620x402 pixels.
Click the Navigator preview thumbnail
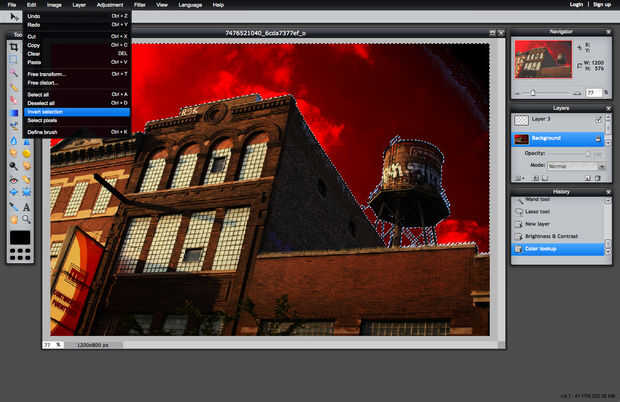coord(543,59)
